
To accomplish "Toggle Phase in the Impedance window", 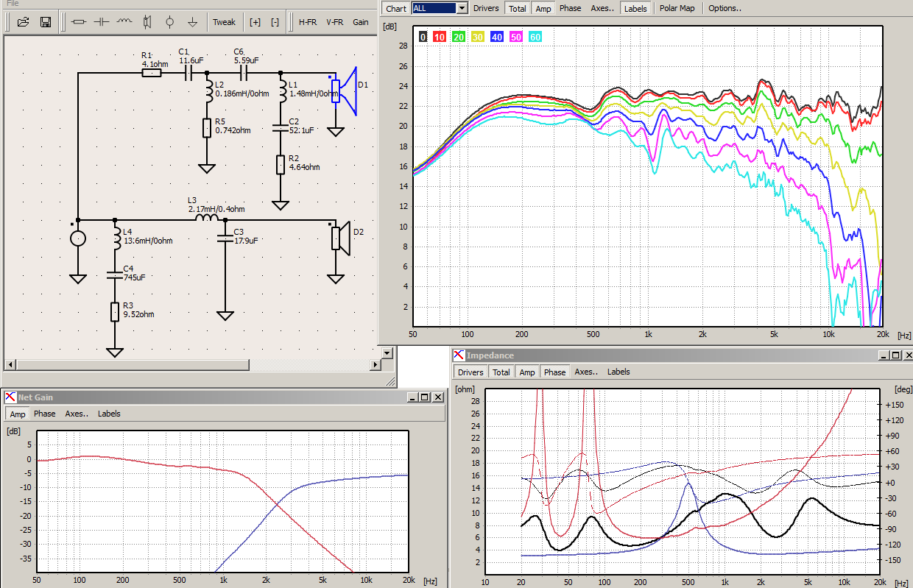I will (x=554, y=372).
